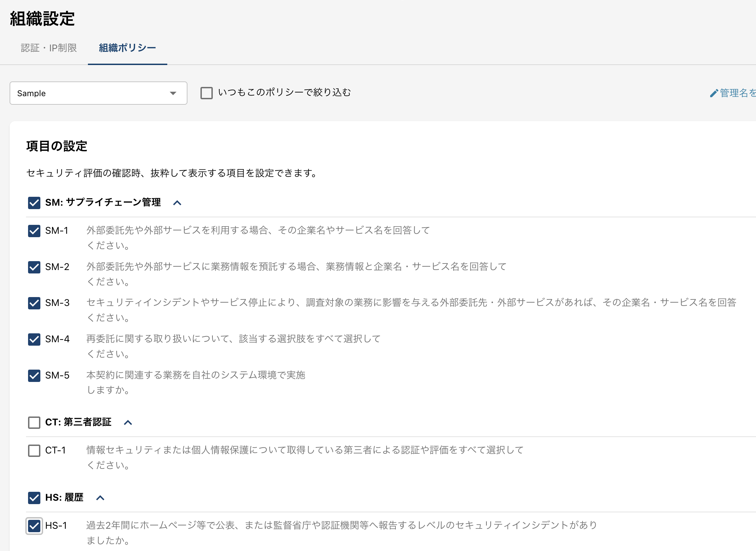Switch to the 認証・IP制限 tab

tap(49, 48)
